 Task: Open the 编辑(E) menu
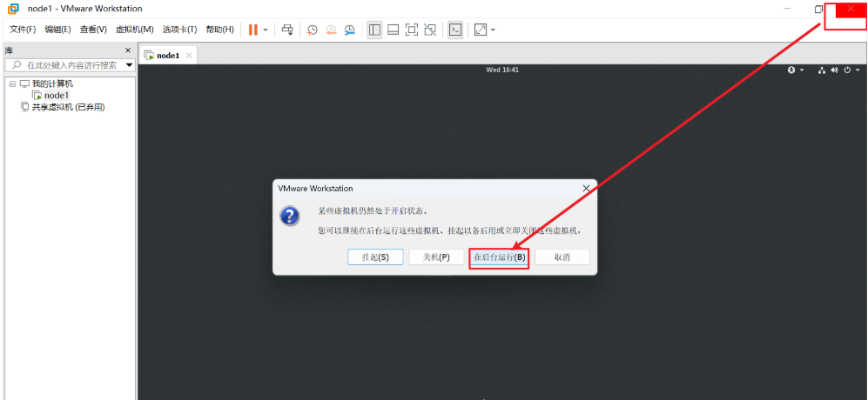[57, 30]
